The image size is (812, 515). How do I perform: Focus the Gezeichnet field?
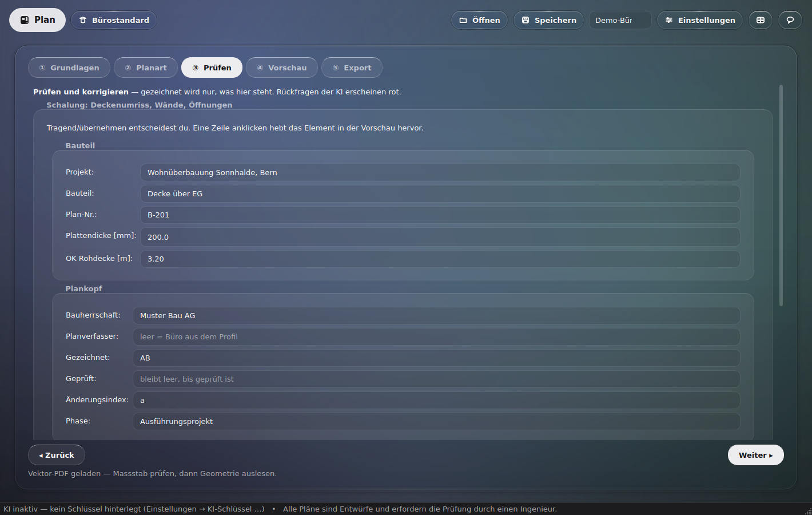point(436,358)
